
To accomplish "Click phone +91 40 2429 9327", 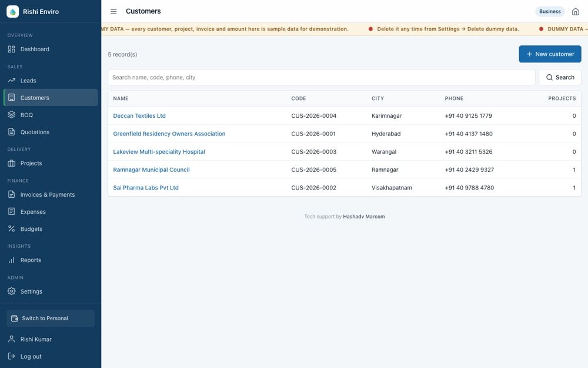I will coord(469,170).
